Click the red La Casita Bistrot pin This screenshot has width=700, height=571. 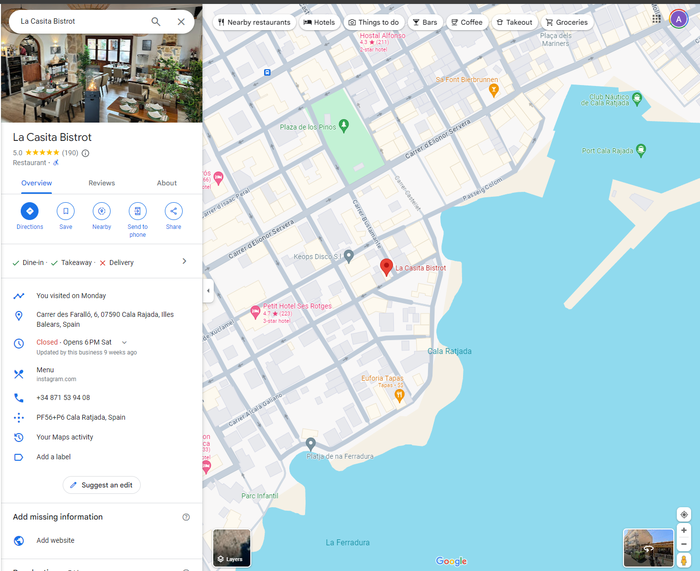(386, 267)
